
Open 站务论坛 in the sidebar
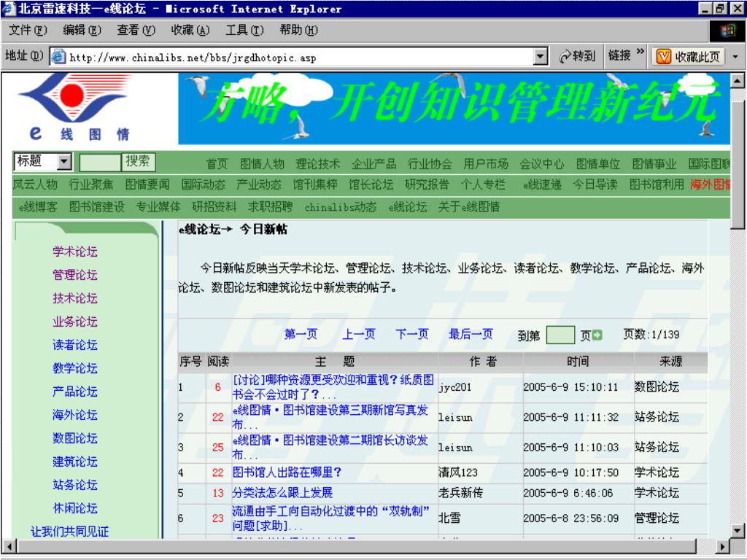point(75,485)
